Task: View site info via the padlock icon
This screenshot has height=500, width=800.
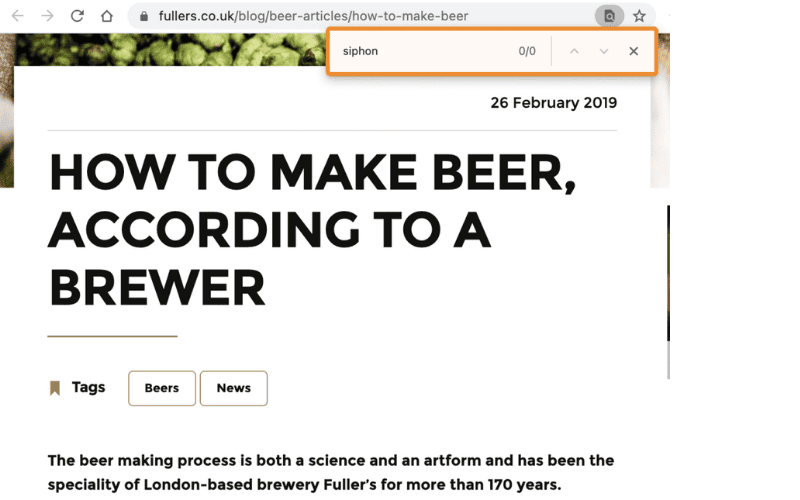Action: point(144,16)
